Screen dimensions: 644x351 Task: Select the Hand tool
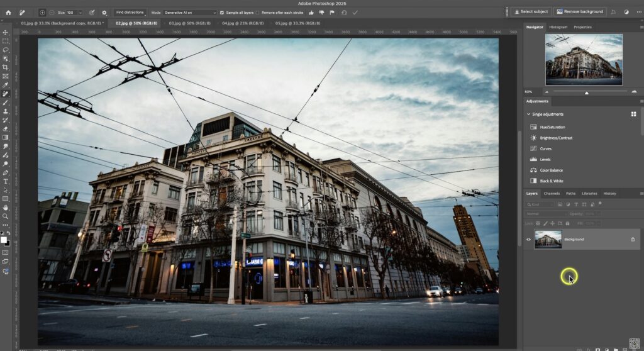click(x=5, y=208)
